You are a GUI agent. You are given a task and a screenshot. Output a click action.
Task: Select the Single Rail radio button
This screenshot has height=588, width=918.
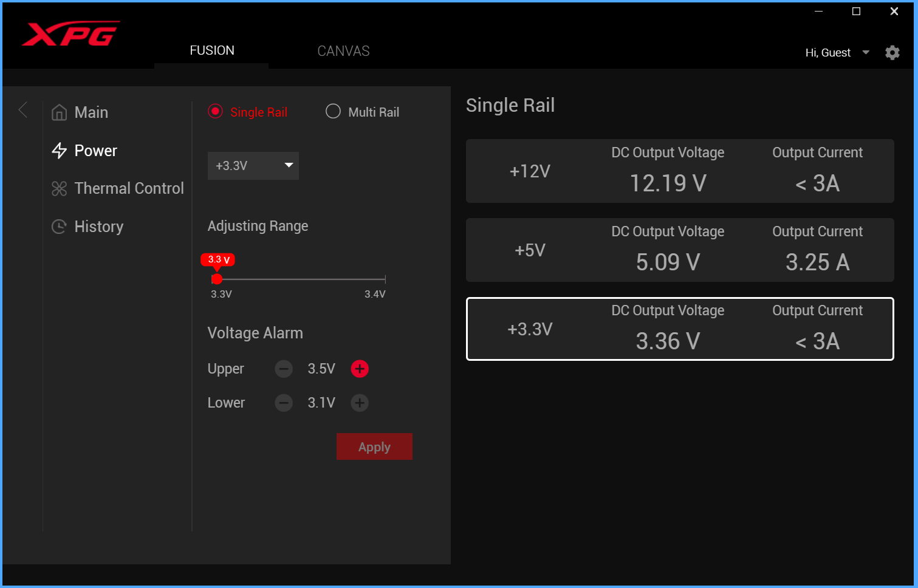(215, 111)
